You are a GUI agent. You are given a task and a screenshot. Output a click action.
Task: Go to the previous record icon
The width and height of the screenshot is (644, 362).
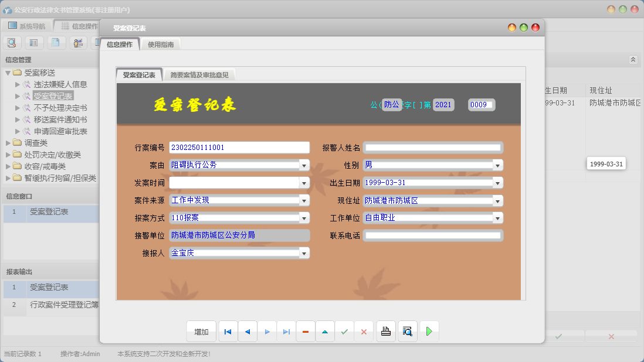point(247,331)
